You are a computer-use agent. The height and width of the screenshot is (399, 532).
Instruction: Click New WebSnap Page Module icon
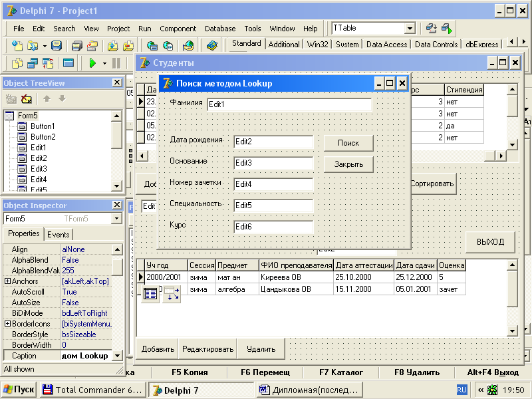click(x=168, y=45)
